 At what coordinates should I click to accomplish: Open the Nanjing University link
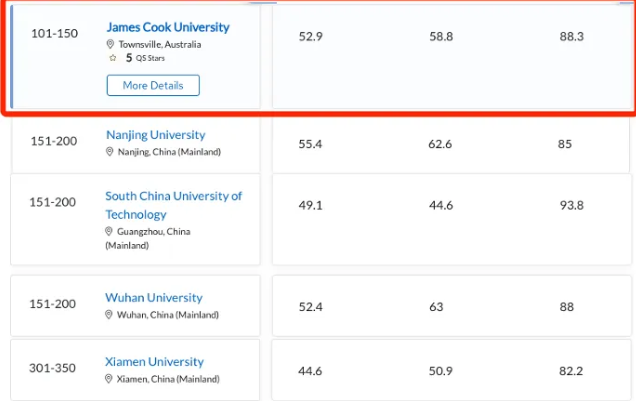coord(155,135)
